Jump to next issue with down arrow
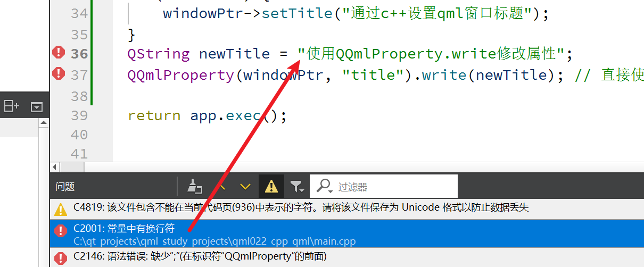Screen dimensions: 644x267 click(245, 186)
